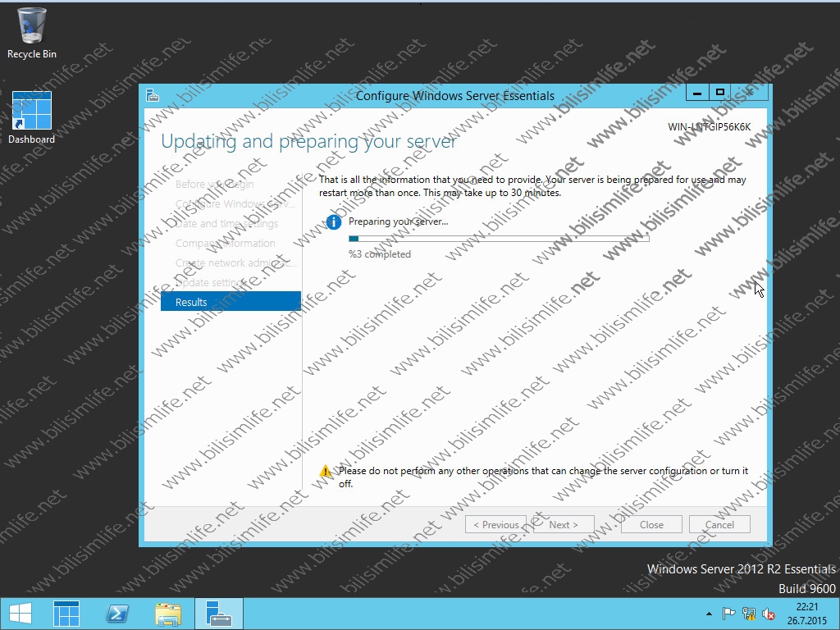
Task: Click the 'Updating and preparing your server' heading
Action: pyautogui.click(x=308, y=141)
